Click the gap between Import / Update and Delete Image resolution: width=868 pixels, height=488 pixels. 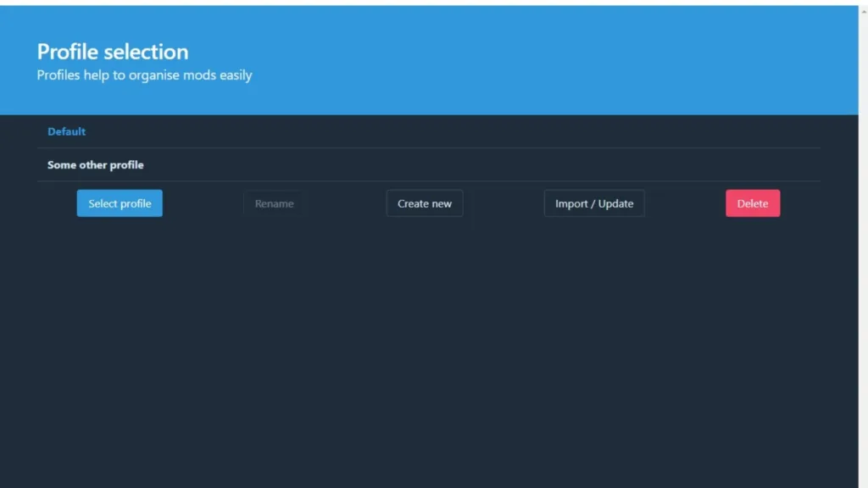pos(685,203)
